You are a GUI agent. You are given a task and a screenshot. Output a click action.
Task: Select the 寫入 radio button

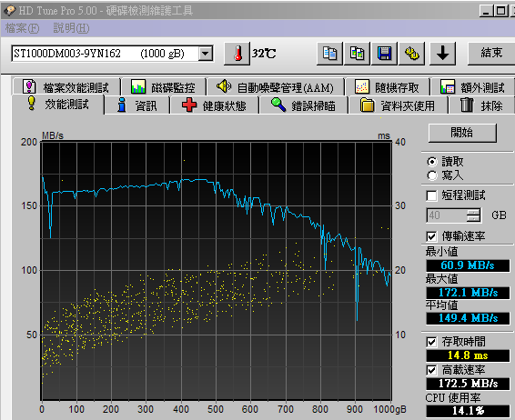coord(432,175)
